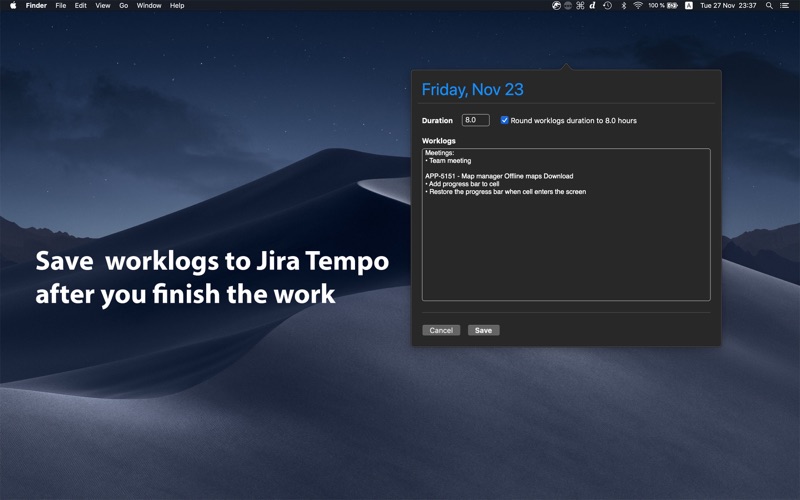Click the APP-5151 Map manager line
800x500 pixels.
499,176
